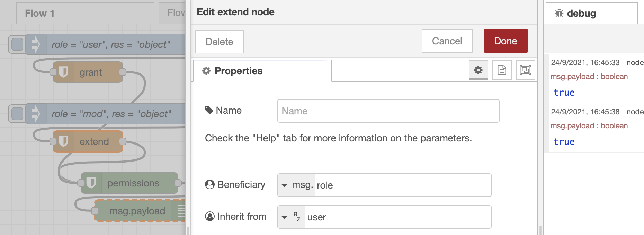The width and height of the screenshot is (644, 235).
Task: Focus the Name input field
Action: coord(388,111)
